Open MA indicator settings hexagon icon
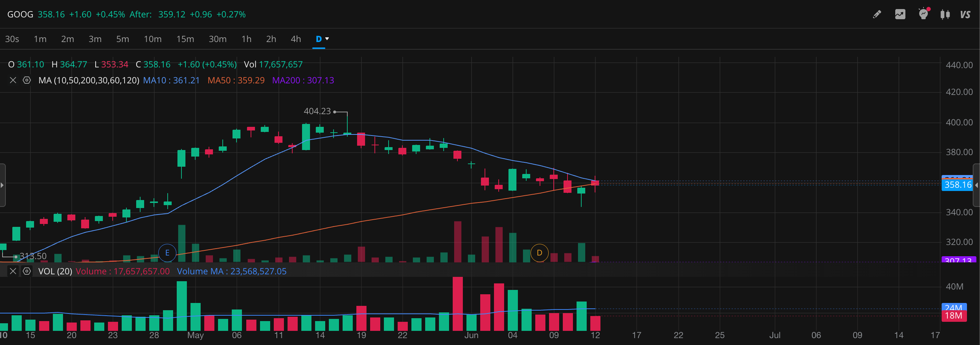Screen dimensions: 980x345 coord(27,80)
